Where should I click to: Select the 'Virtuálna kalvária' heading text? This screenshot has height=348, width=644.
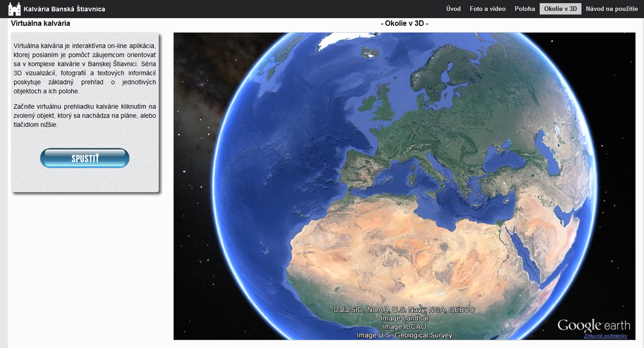click(40, 24)
